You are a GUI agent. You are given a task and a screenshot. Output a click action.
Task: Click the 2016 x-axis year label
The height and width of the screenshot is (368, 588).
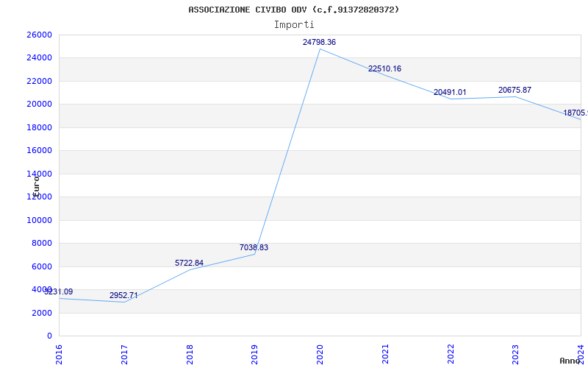(x=59, y=354)
